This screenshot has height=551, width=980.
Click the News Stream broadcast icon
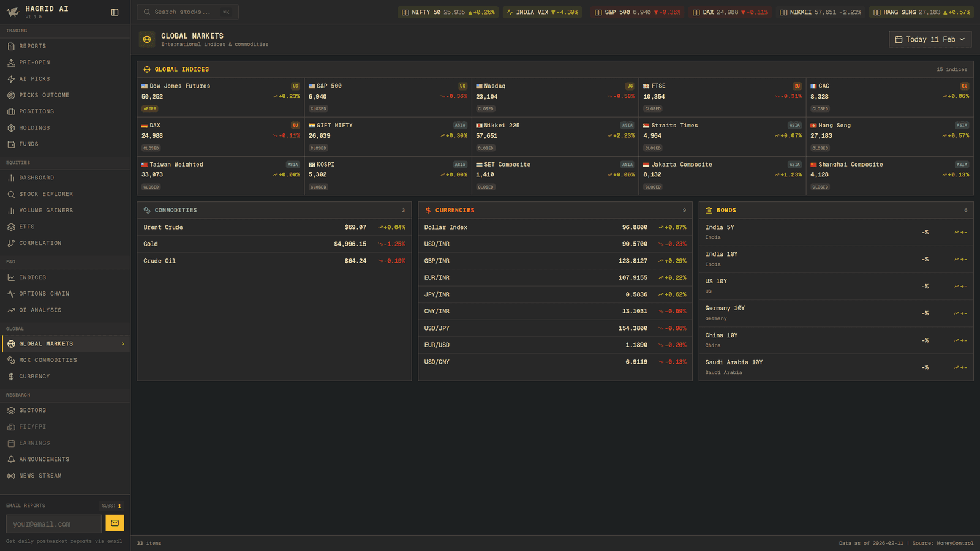[11, 476]
